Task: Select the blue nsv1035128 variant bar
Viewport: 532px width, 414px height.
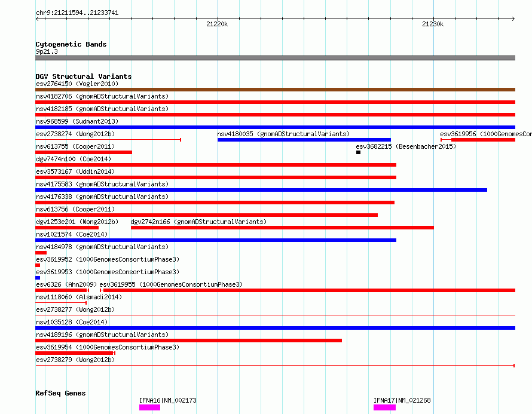Action: (x=275, y=328)
